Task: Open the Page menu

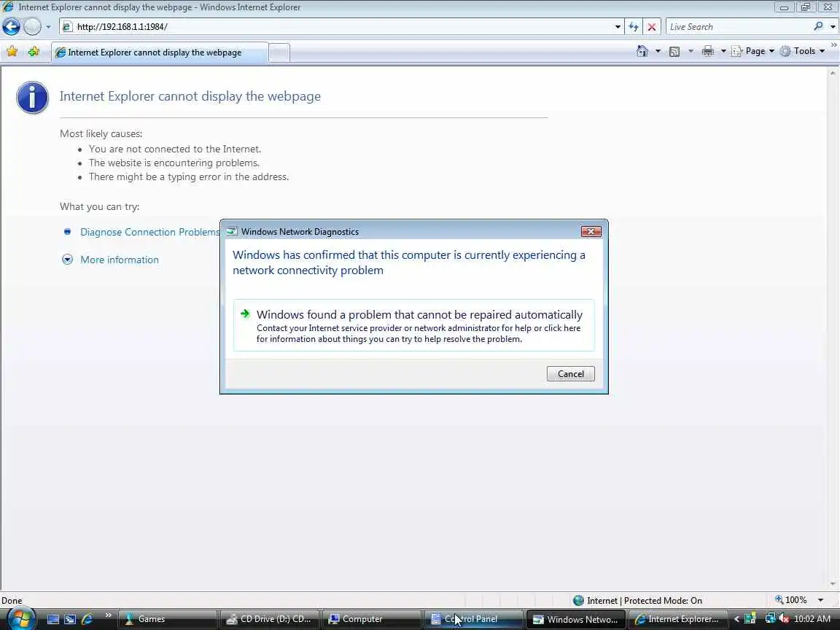Action: click(753, 51)
